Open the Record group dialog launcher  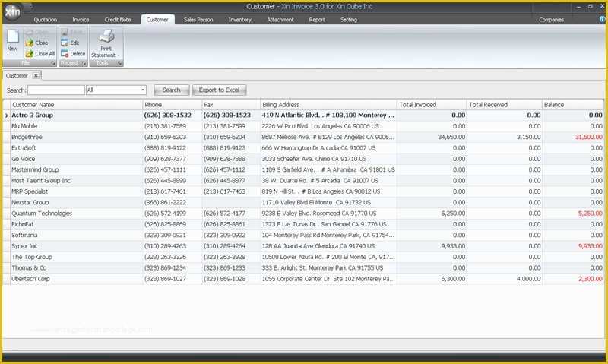click(x=84, y=63)
